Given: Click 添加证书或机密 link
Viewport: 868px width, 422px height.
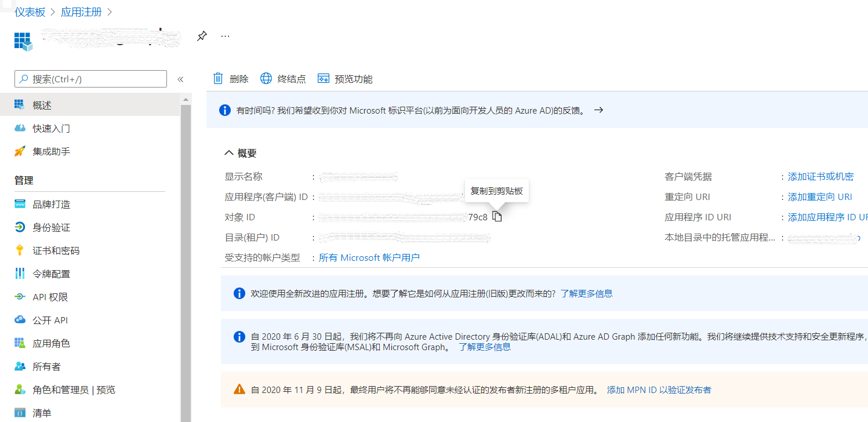Looking at the screenshot, I should tap(820, 176).
